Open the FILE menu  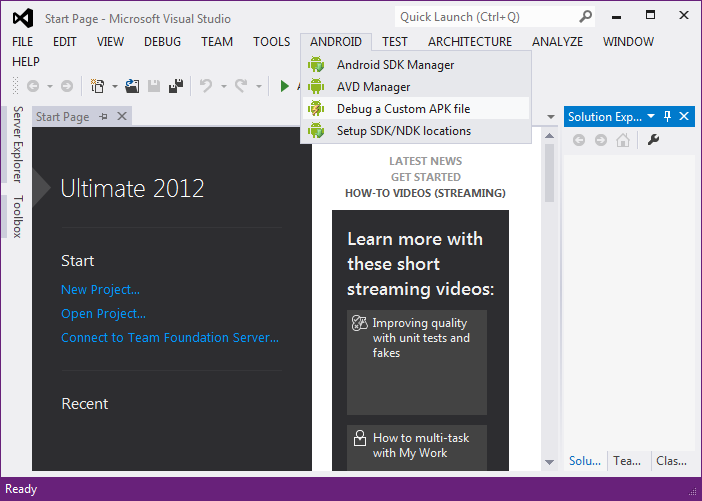(22, 42)
